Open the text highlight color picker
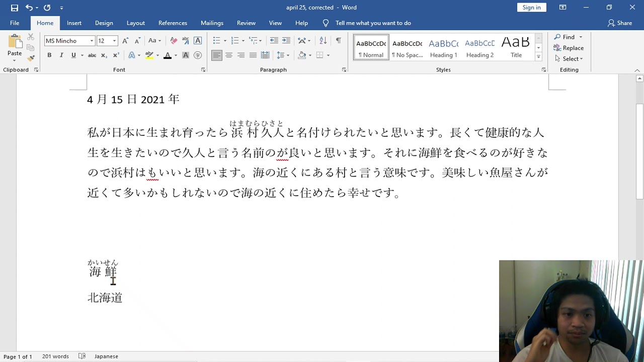 point(157,55)
